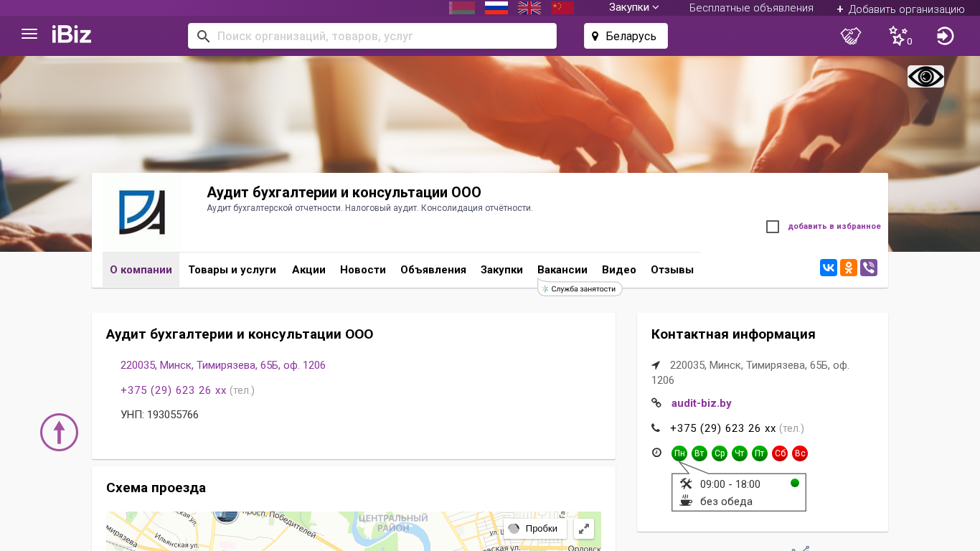Toggle Пробки traffic layer on map
The height and width of the screenshot is (551, 980).
tap(534, 529)
